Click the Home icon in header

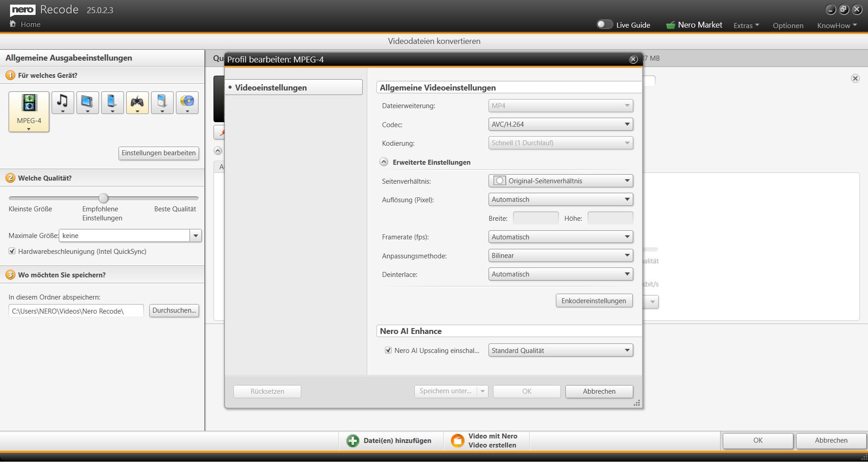[13, 24]
